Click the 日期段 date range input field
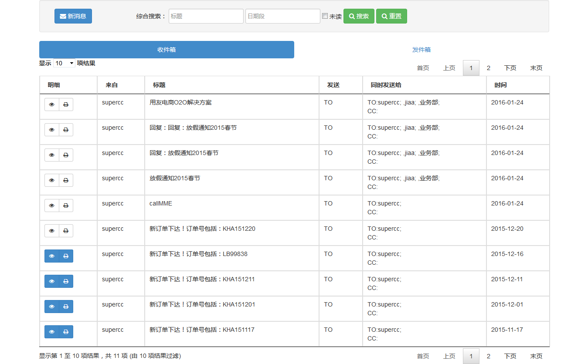Screen dimensions: 588x364 click(282, 16)
